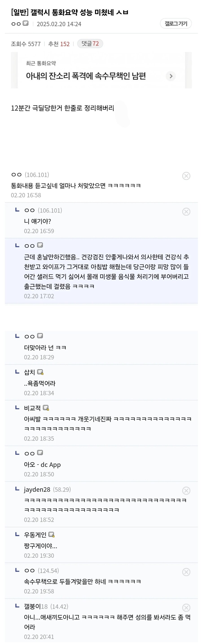
Task: Expand the call summary with the chevron arrow
Action: pos(171,76)
